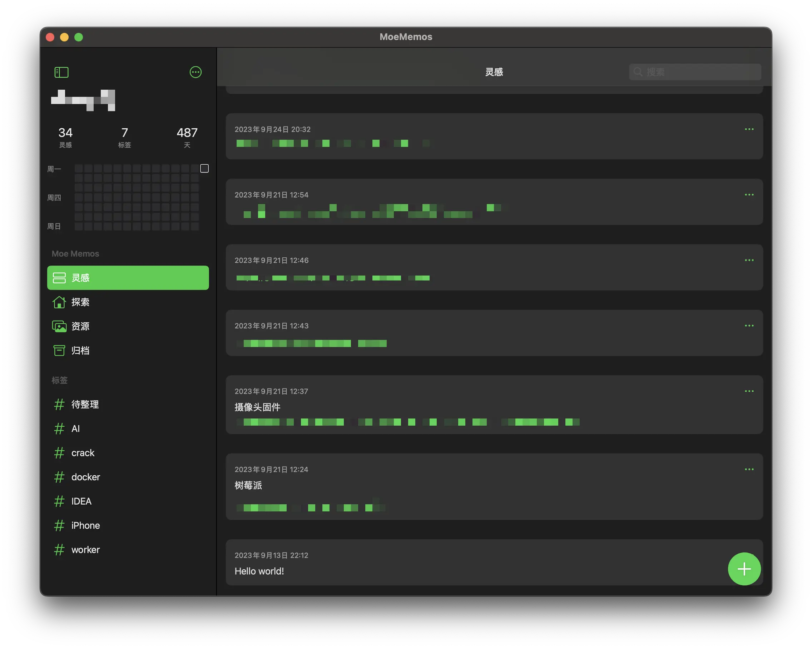Click the iPhone tag
This screenshot has height=649, width=812.
click(x=85, y=525)
